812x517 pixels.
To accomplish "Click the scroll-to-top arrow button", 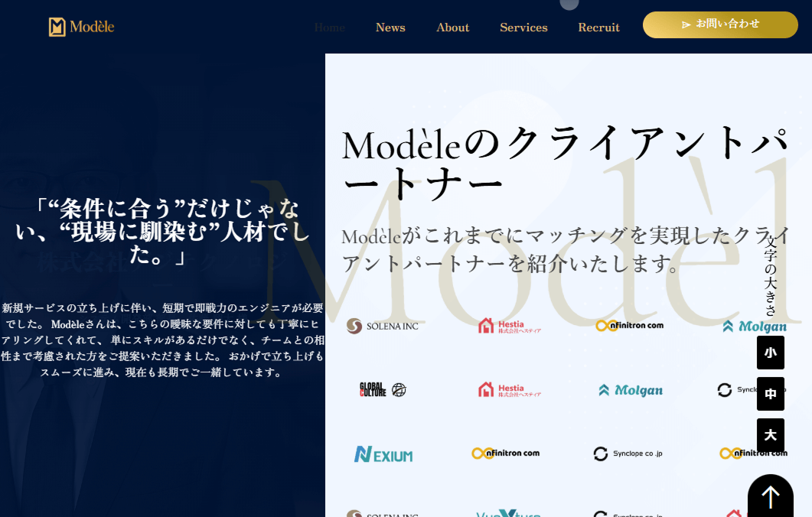I will coord(770,496).
